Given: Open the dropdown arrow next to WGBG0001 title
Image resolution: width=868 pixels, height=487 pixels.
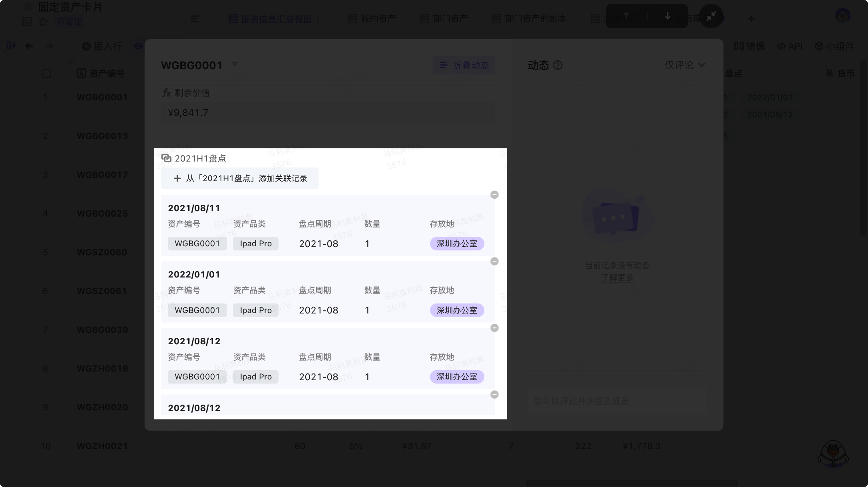Looking at the screenshot, I should tap(235, 64).
